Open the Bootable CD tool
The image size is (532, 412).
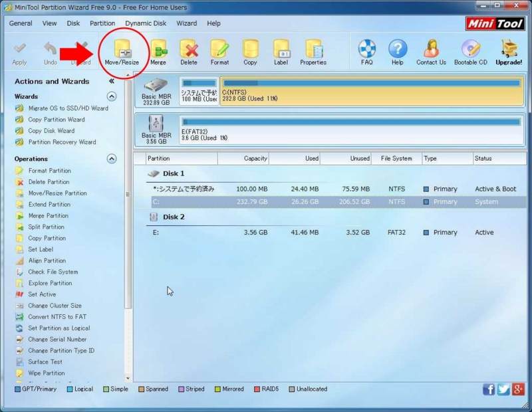click(471, 52)
